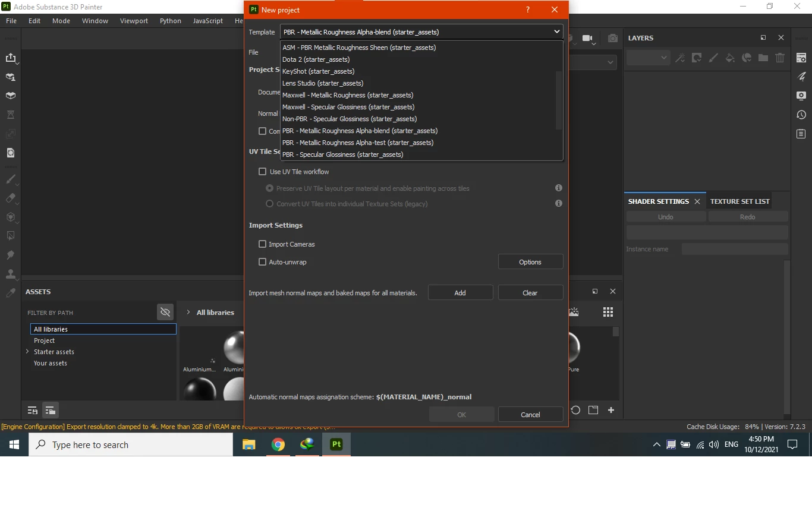812x514 pixels.
Task: Click the New project help question mark
Action: click(x=528, y=10)
